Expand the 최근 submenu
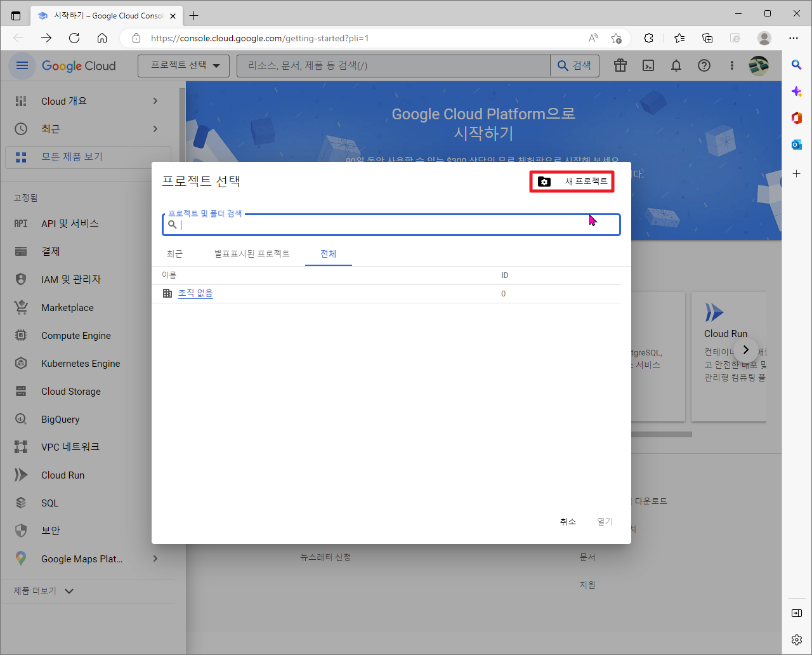Viewport: 812px width, 655px height. 155,129
